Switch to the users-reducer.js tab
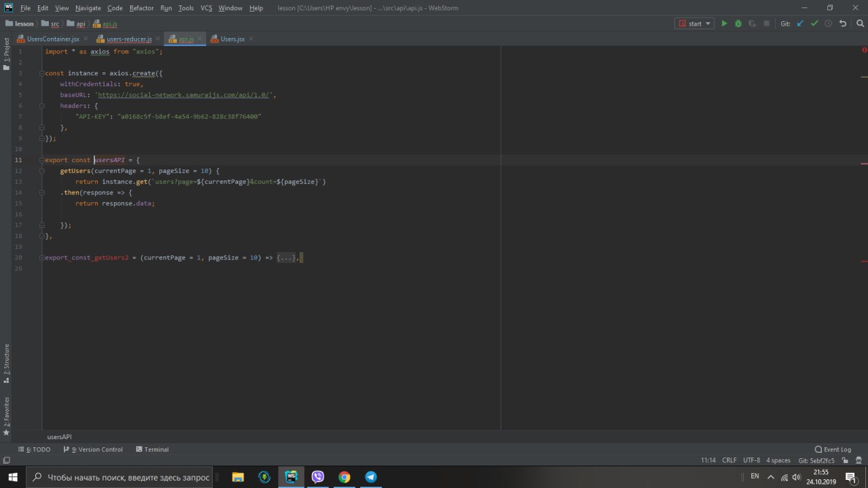 129,39
